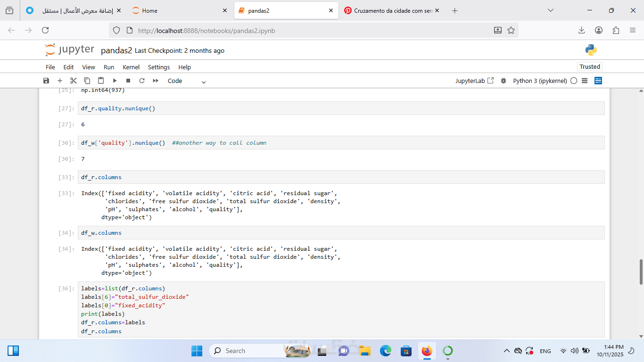The height and width of the screenshot is (362, 644).
Task: Interrupt the kernel with stop icon
Action: pyautogui.click(x=128, y=81)
